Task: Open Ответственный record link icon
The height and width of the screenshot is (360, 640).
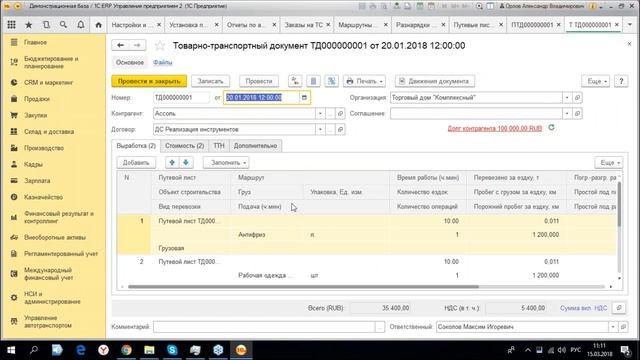Action: tap(623, 327)
